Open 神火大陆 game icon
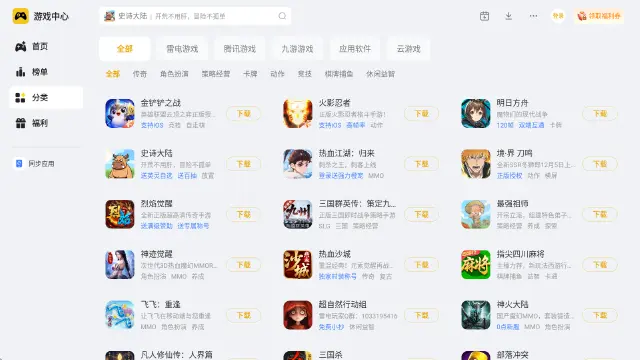Screen dimensions: 640x360 (x=476, y=315)
